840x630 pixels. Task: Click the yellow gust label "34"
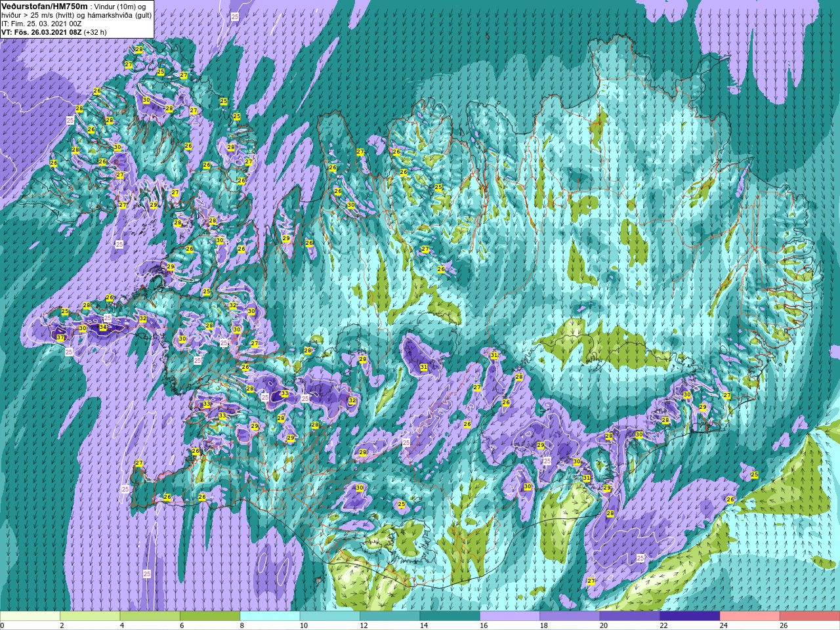point(102,327)
